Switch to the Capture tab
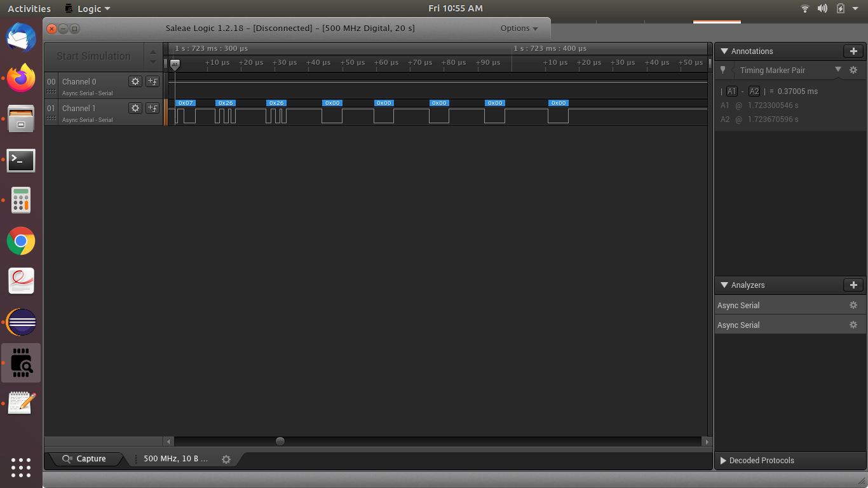This screenshot has width=868, height=488. click(x=85, y=459)
